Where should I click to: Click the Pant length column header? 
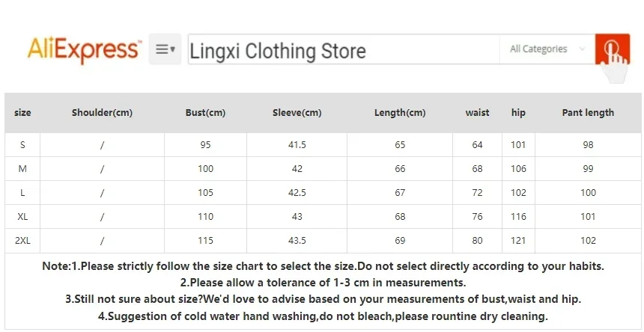[x=588, y=113]
